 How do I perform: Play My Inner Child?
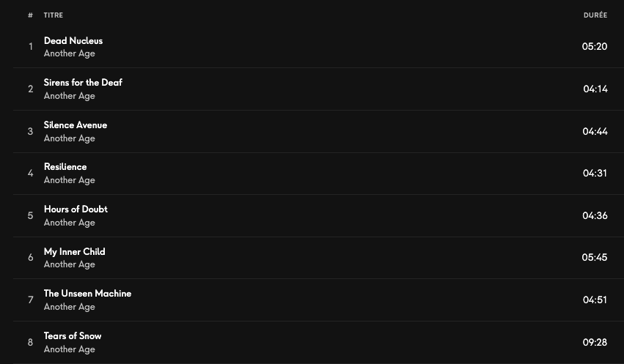point(75,251)
